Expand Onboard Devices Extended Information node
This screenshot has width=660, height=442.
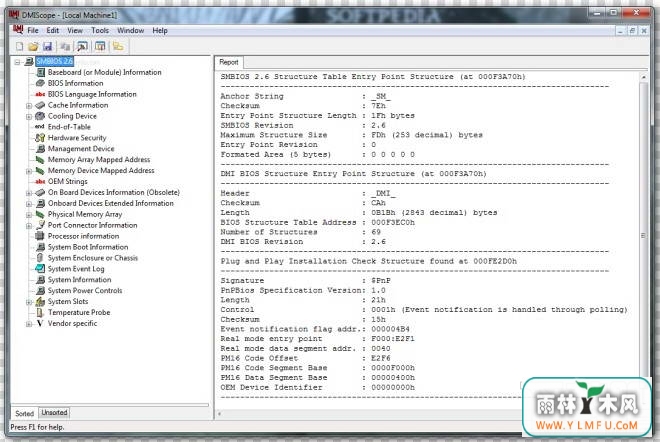(x=29, y=204)
